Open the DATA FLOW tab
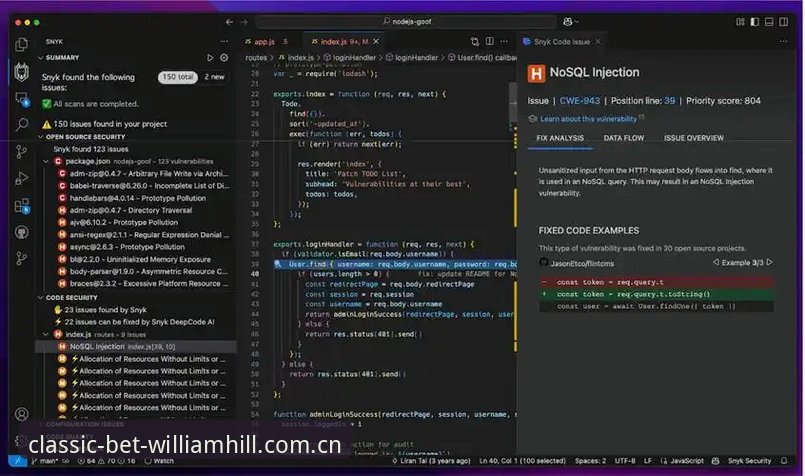 (x=624, y=138)
